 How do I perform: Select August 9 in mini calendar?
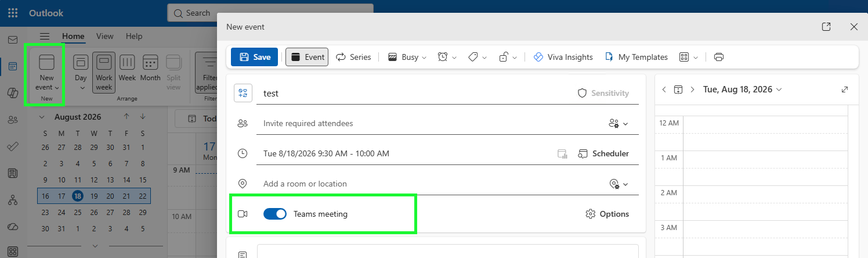pos(45,180)
